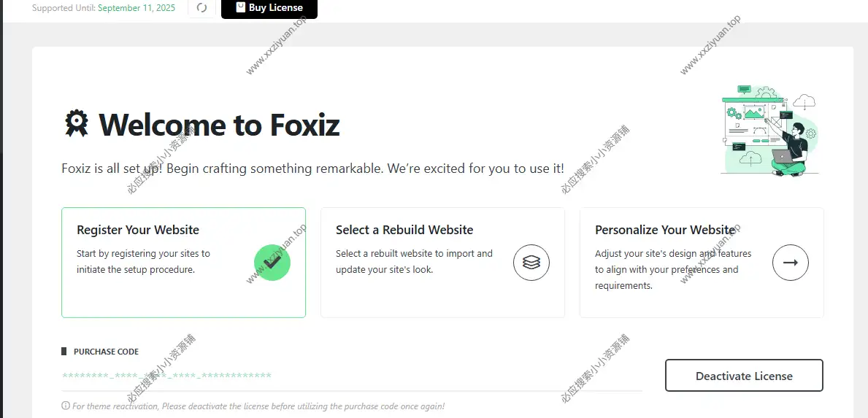Click the award badge icon beside Welcome
Image resolution: width=868 pixels, height=418 pixels.
[x=76, y=124]
